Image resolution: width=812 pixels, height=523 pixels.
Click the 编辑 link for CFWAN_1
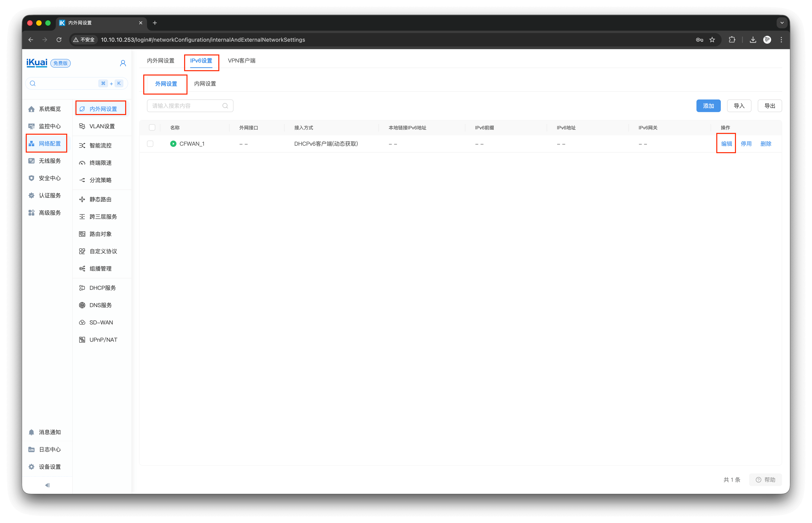pyautogui.click(x=726, y=144)
